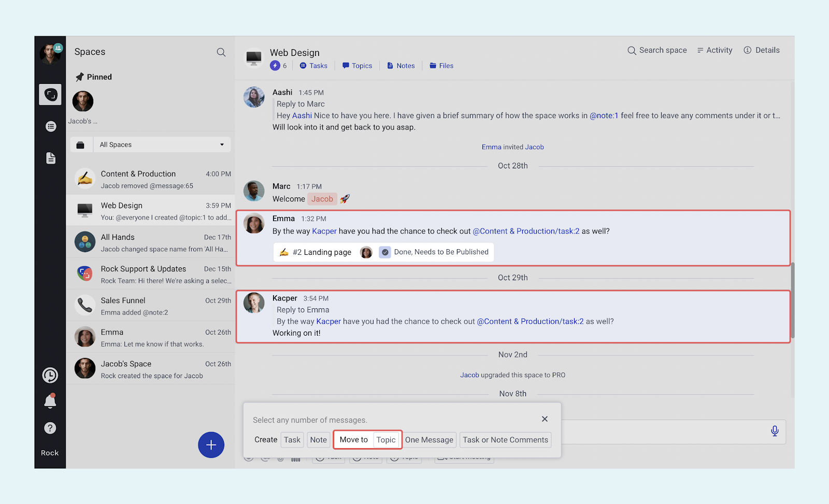The height and width of the screenshot is (504, 829).
Task: Open the Tasks tab in Web Design
Action: point(313,66)
